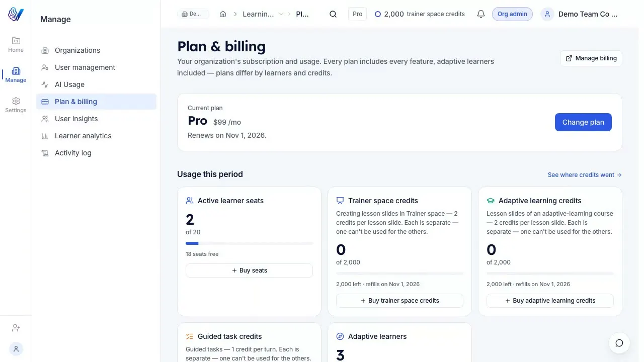Open Settings gear in the left rail
Screen dimensions: 644x362
(x=16, y=105)
